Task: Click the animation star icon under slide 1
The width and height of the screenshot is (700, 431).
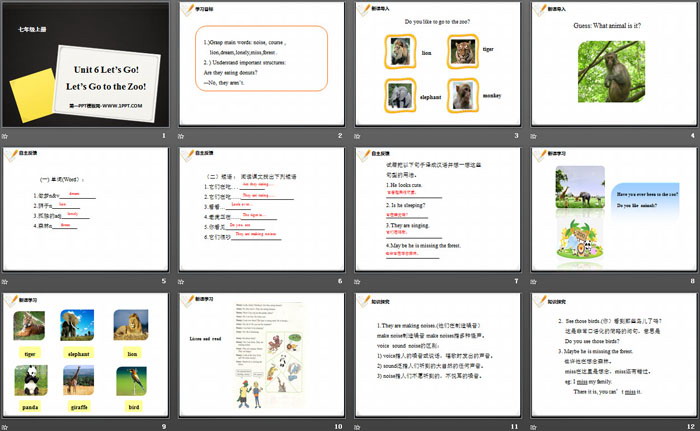Action: 5,136
